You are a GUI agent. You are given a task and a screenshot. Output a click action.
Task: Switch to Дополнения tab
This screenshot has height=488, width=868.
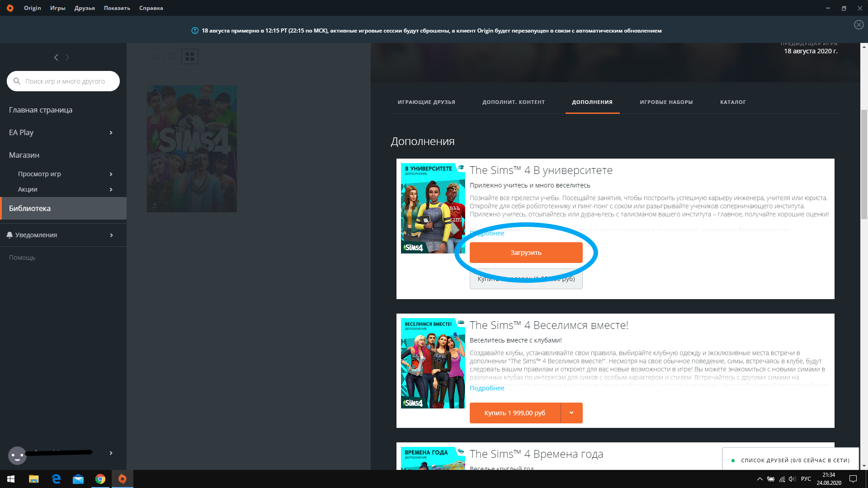tap(592, 102)
